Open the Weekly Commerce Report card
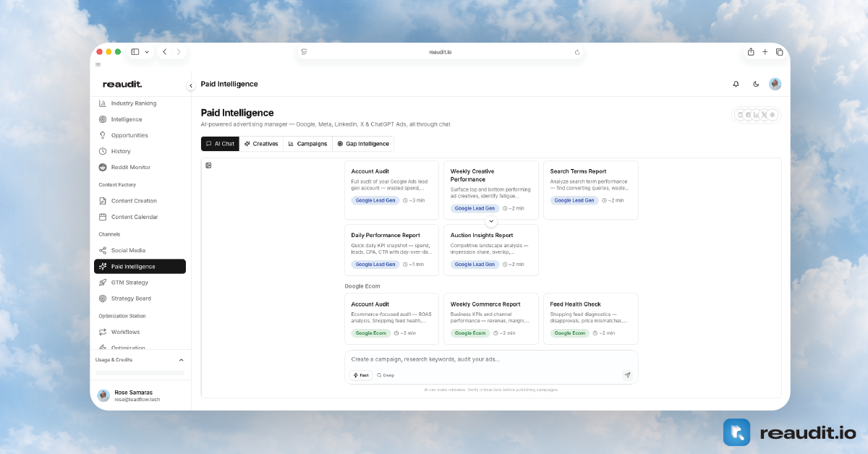 click(x=491, y=319)
